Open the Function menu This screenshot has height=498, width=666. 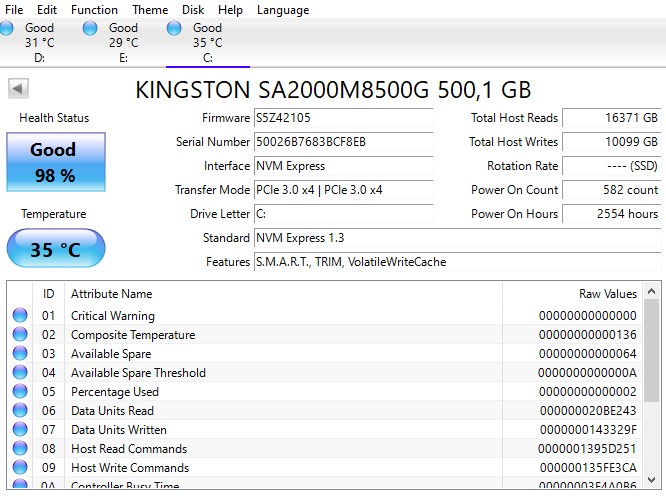point(94,9)
